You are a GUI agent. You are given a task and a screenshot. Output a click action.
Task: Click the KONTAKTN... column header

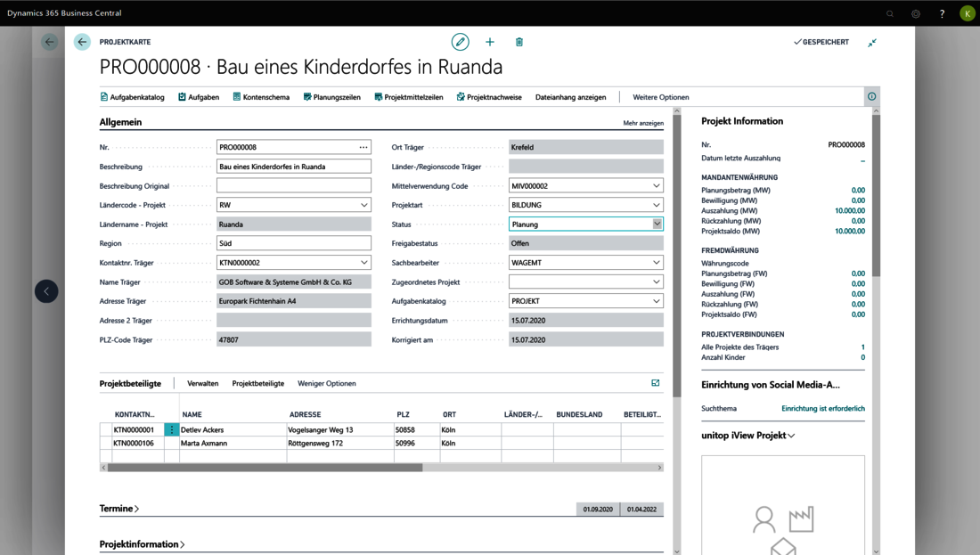(x=135, y=414)
